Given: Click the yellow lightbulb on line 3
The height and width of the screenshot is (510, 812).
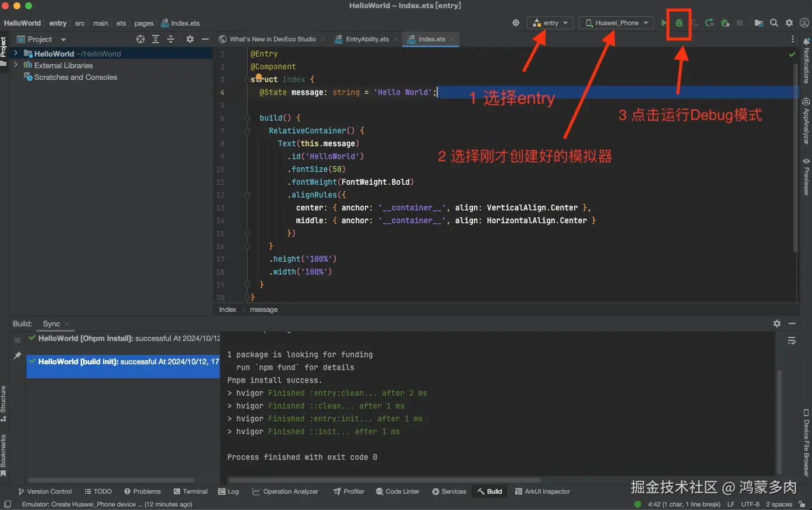Looking at the screenshot, I should (258, 76).
